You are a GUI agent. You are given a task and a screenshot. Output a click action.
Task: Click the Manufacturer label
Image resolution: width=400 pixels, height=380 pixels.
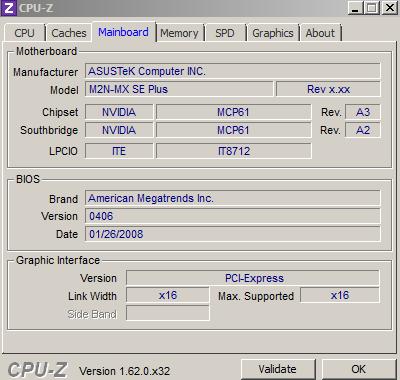tap(46, 72)
